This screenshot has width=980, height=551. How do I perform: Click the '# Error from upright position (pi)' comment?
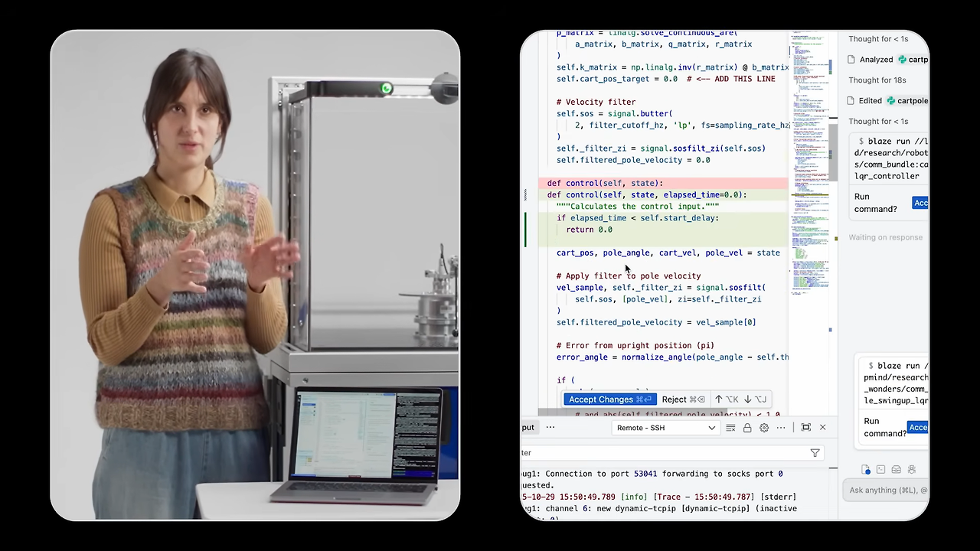[x=637, y=346]
